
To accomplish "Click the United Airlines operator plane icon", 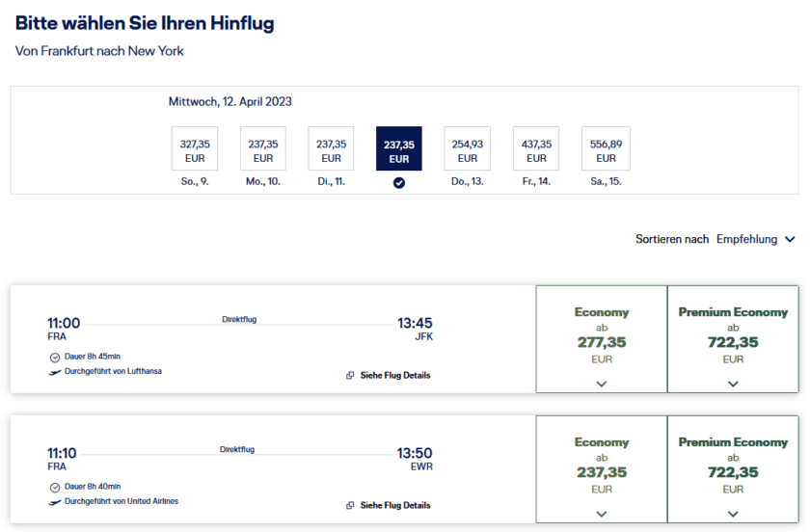I will point(54,502).
